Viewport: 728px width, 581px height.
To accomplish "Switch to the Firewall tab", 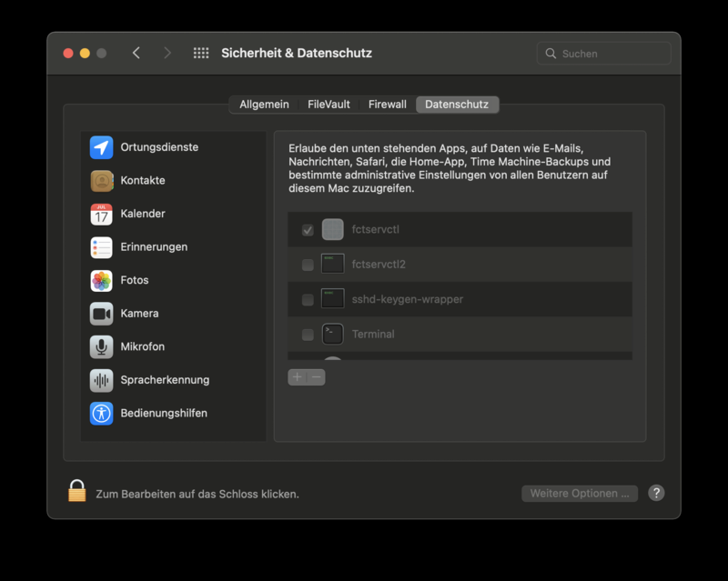I will point(387,105).
